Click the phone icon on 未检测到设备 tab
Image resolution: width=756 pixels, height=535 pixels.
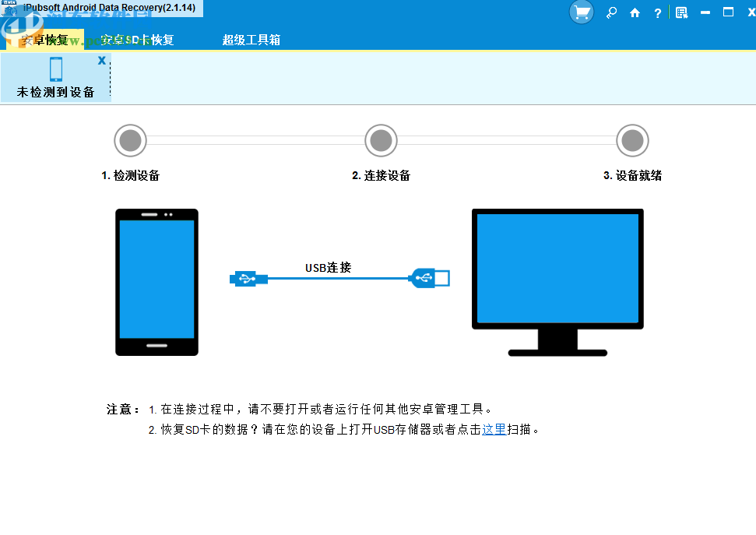tap(55, 70)
